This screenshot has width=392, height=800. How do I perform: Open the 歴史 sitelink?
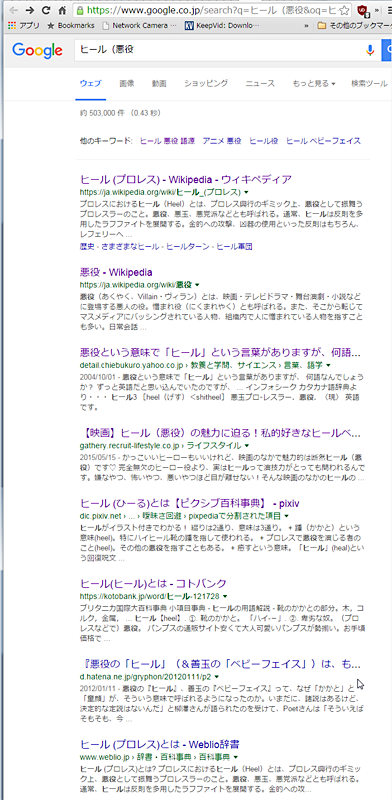(x=87, y=247)
